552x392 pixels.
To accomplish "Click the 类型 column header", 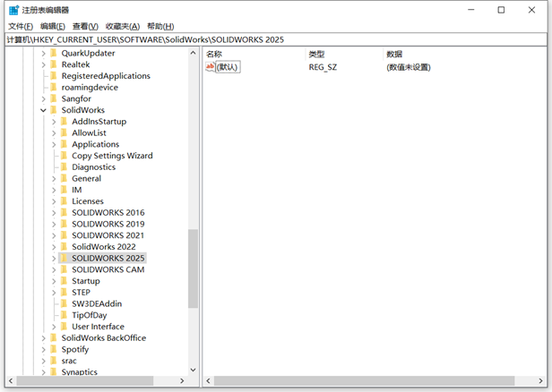I will tap(316, 54).
